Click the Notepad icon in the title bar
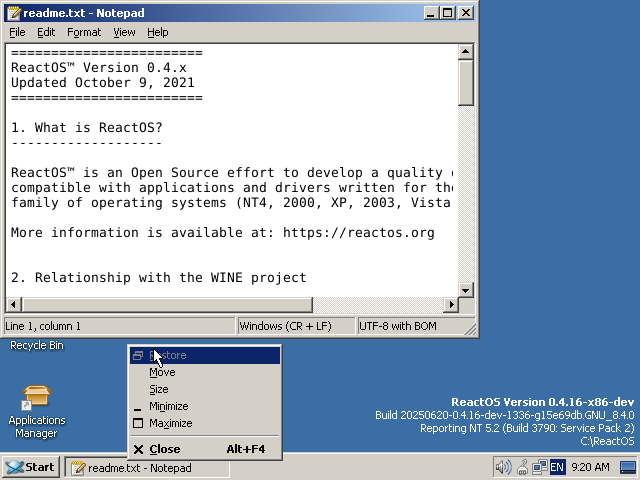640x480 pixels. pos(14,13)
